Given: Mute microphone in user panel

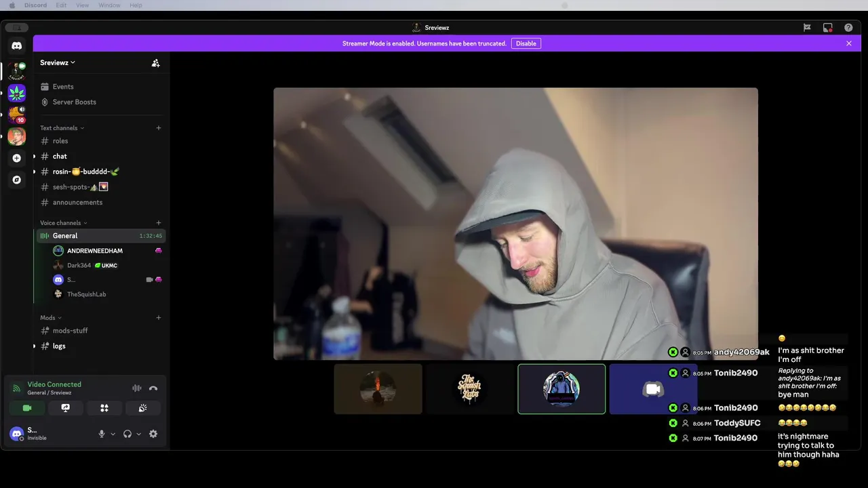Looking at the screenshot, I should pos(102,434).
